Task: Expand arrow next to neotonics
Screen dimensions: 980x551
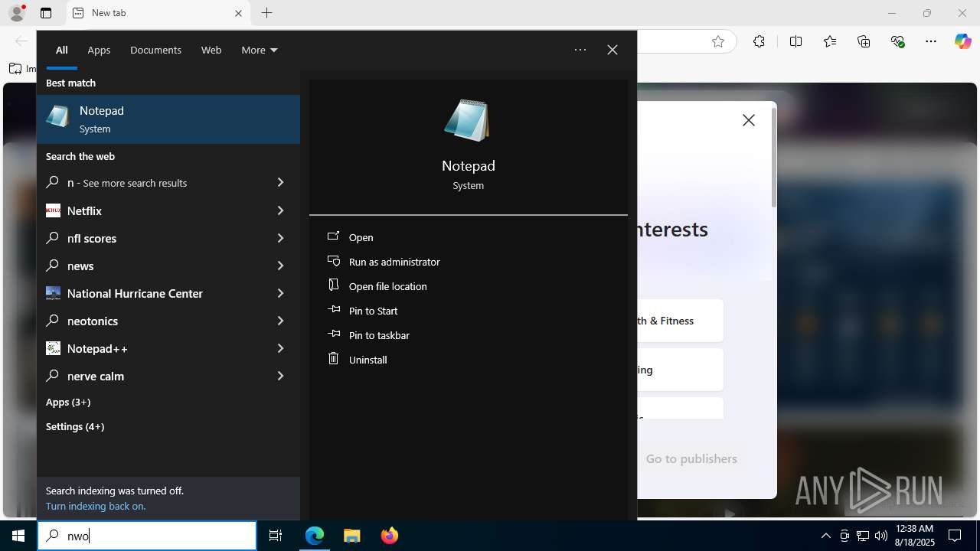Action: (x=280, y=321)
